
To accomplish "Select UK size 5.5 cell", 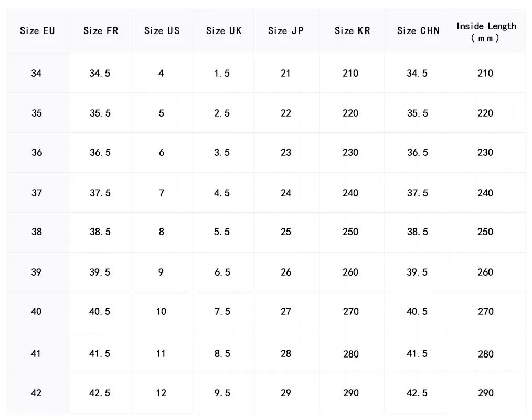I will pos(222,232).
